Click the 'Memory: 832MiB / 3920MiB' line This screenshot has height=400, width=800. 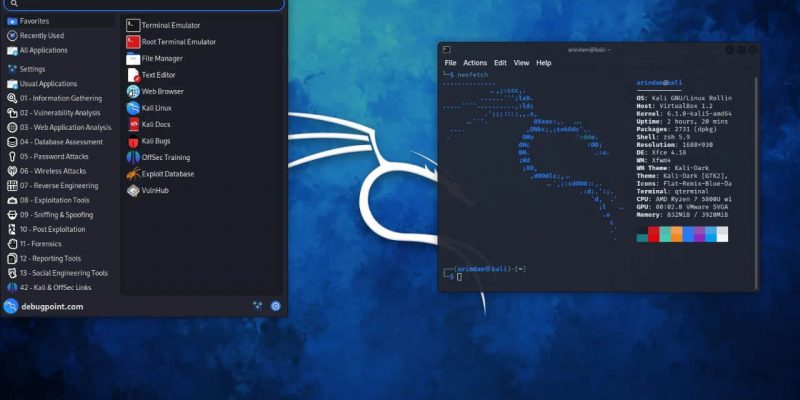point(682,215)
